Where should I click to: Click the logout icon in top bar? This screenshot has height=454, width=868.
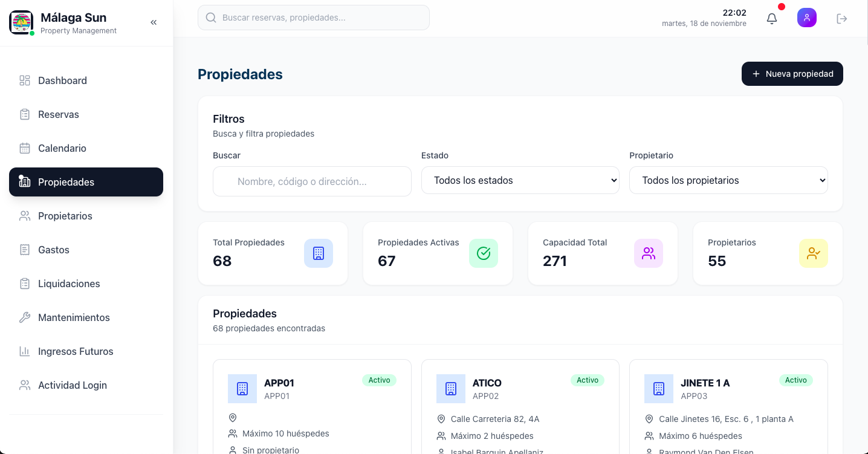(841, 18)
